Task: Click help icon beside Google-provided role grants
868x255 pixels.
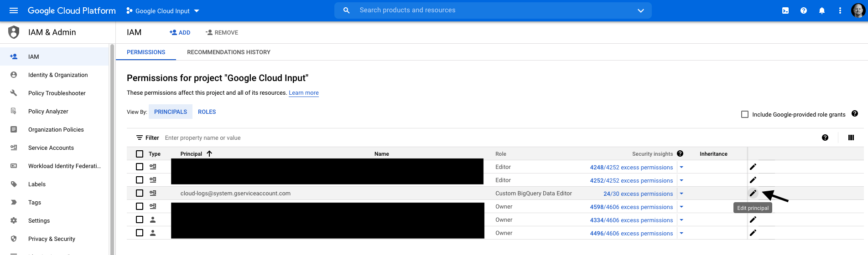Action: pyautogui.click(x=855, y=113)
